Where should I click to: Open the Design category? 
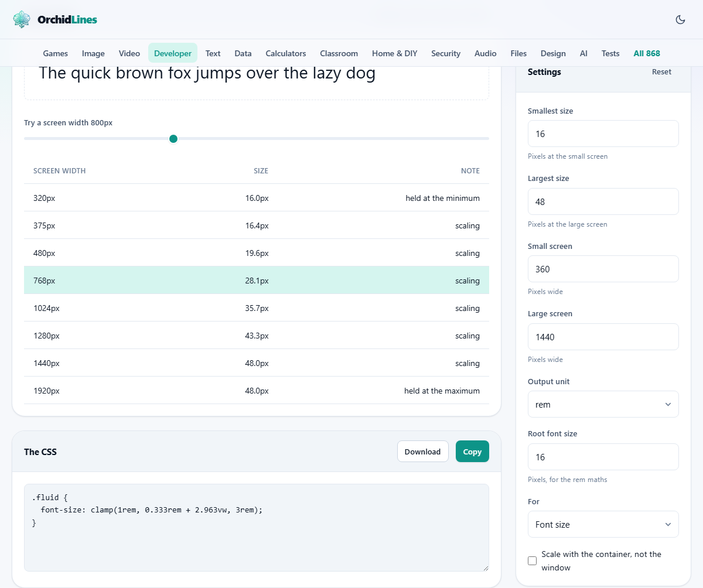553,53
